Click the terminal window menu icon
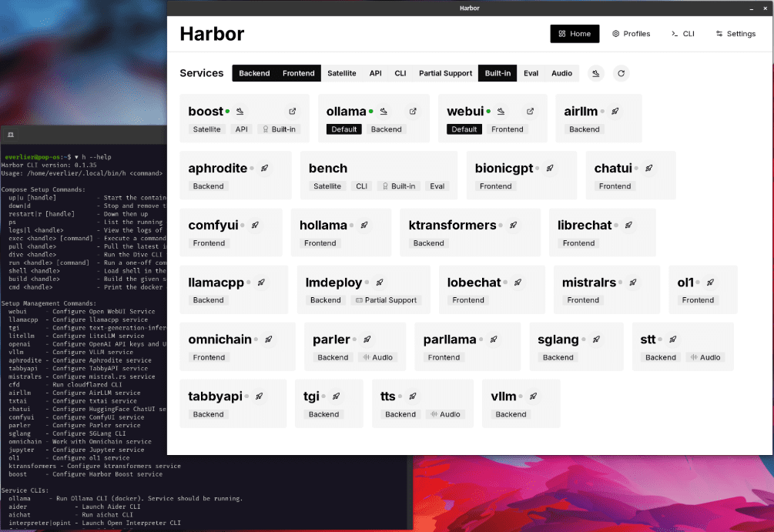Image resolution: width=774 pixels, height=532 pixels. coord(10,135)
